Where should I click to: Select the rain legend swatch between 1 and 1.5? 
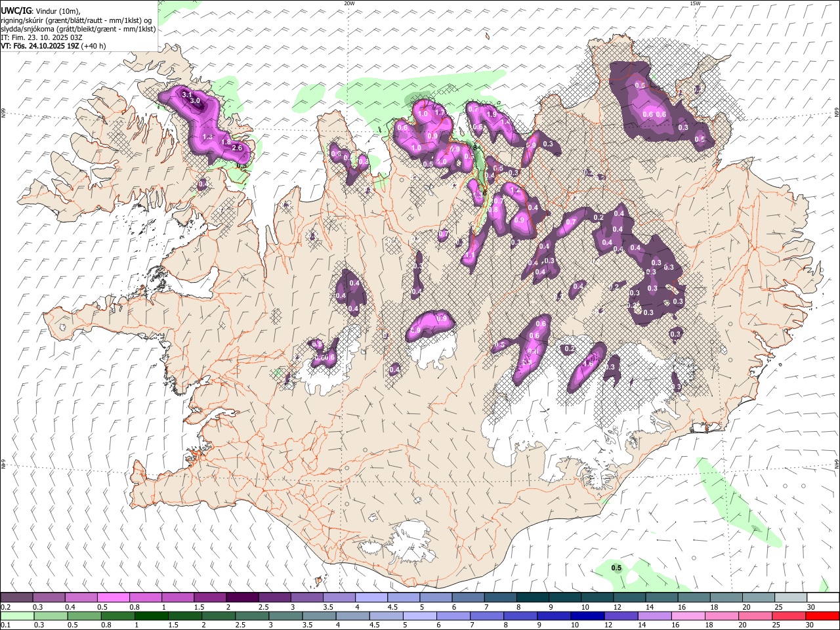[x=152, y=616]
